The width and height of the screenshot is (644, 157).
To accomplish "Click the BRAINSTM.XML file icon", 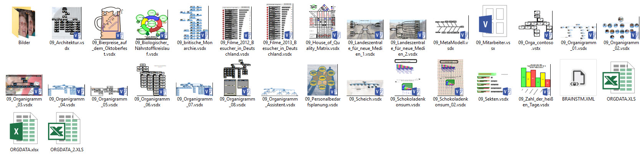I will (578, 78).
